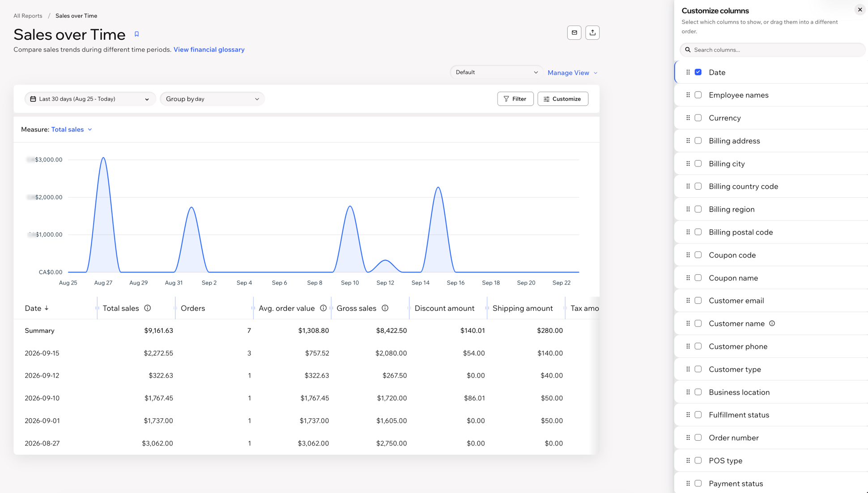Check the Payment status checkbox
Screen dimensions: 868x493
[x=698, y=483]
